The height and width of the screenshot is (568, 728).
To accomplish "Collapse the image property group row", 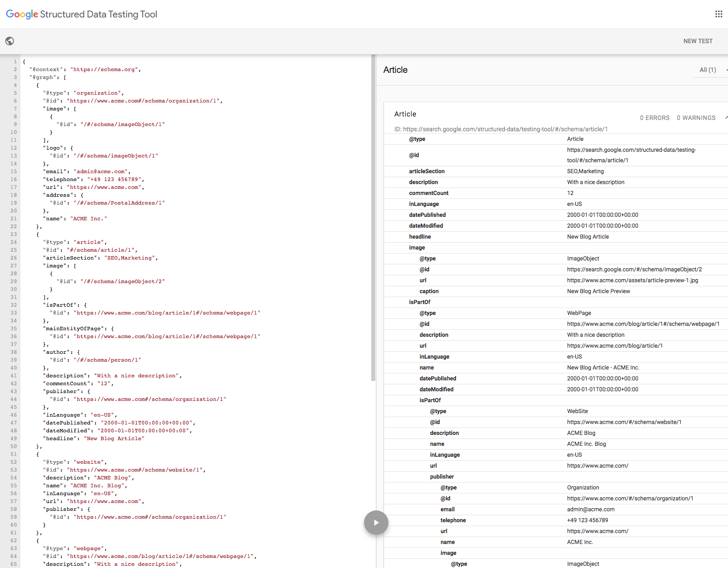I will [417, 247].
